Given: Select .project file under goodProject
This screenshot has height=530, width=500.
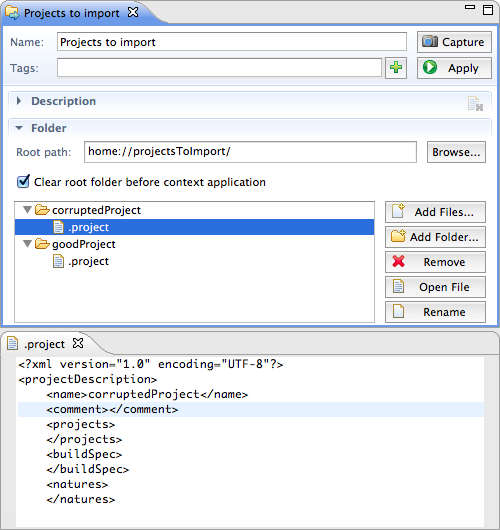Looking at the screenshot, I should tap(88, 261).
